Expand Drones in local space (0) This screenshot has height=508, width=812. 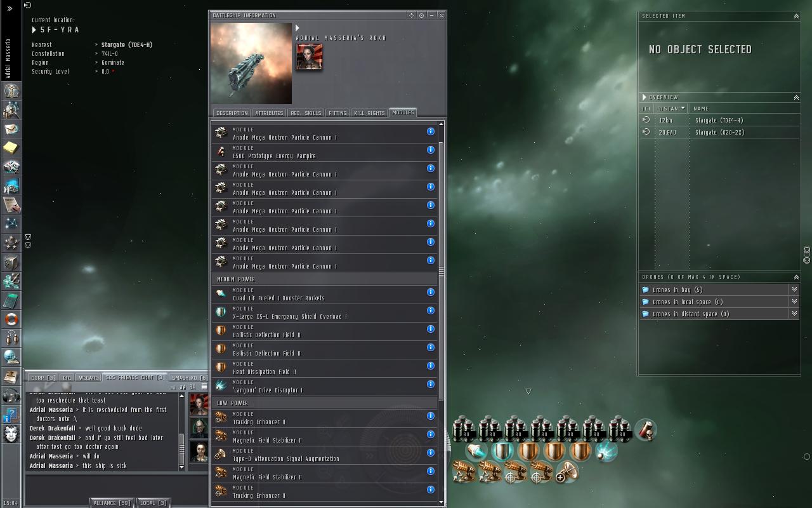click(x=794, y=302)
